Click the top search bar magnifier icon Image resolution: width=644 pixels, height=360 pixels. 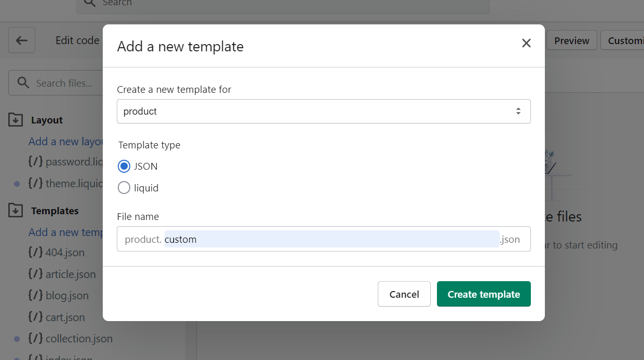pyautogui.click(x=89, y=3)
